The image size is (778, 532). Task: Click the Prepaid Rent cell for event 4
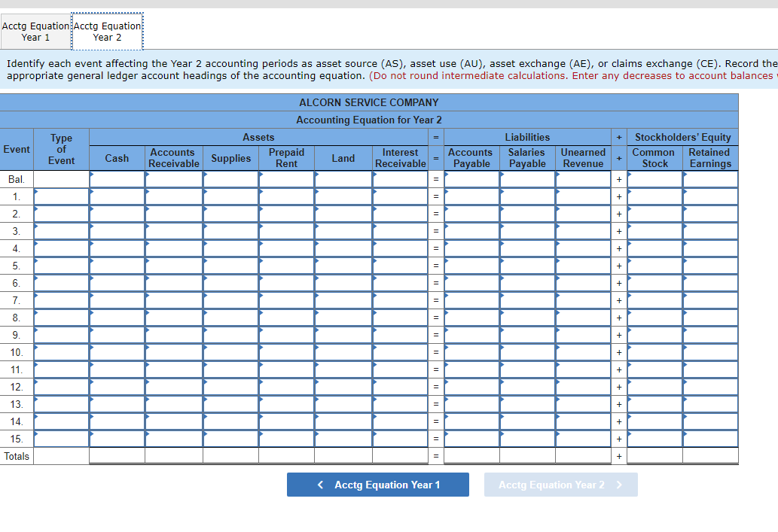tap(287, 248)
